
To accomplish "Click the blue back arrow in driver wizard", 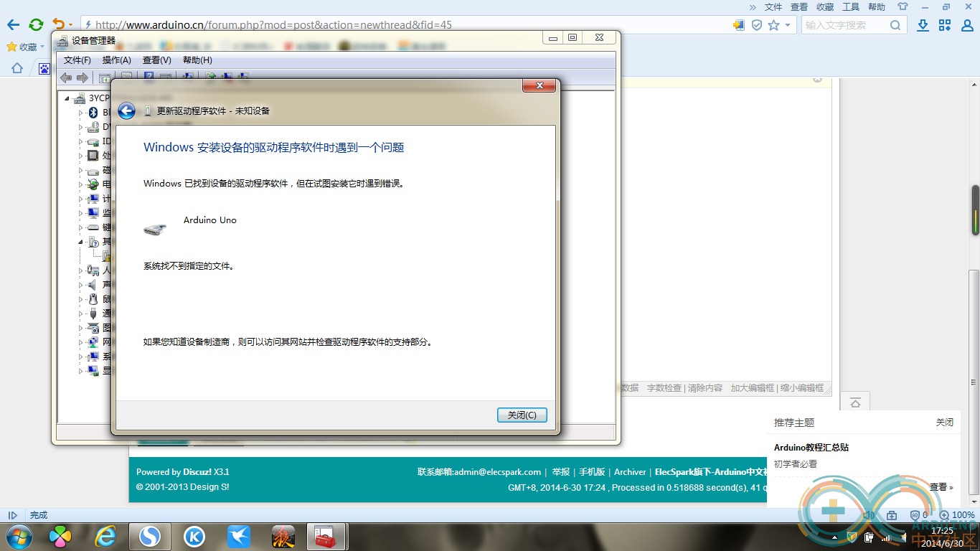I will coord(126,110).
